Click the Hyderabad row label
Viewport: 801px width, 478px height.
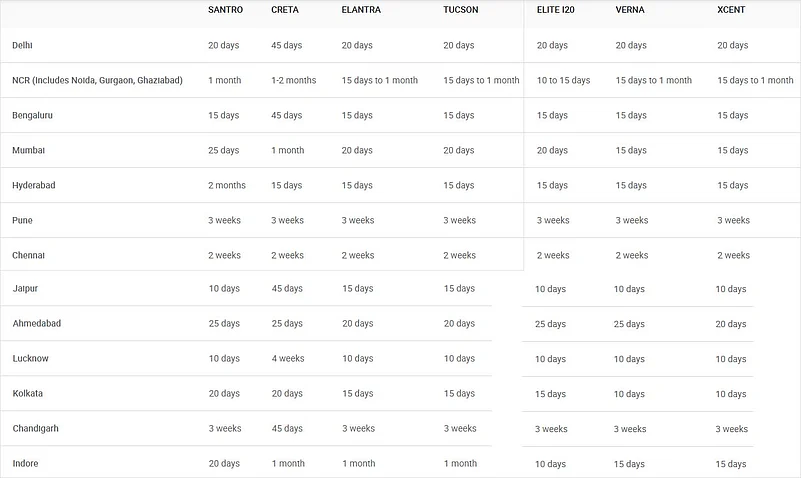click(x=34, y=185)
